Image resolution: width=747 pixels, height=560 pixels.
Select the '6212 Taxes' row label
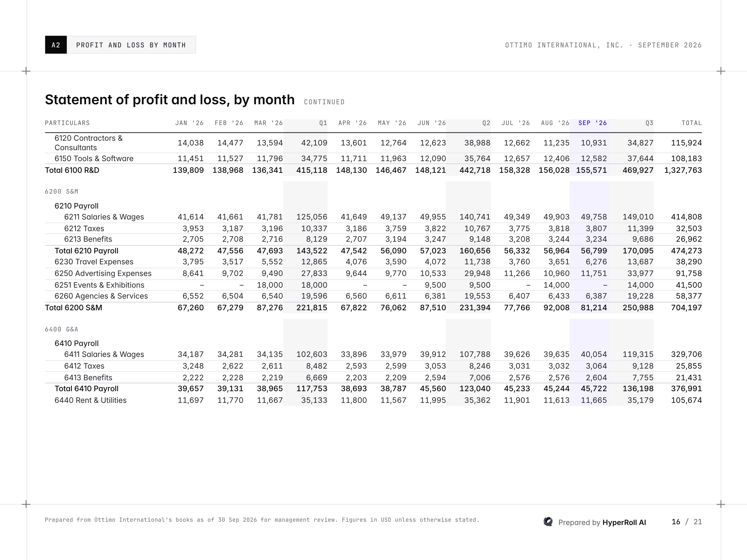84,229
